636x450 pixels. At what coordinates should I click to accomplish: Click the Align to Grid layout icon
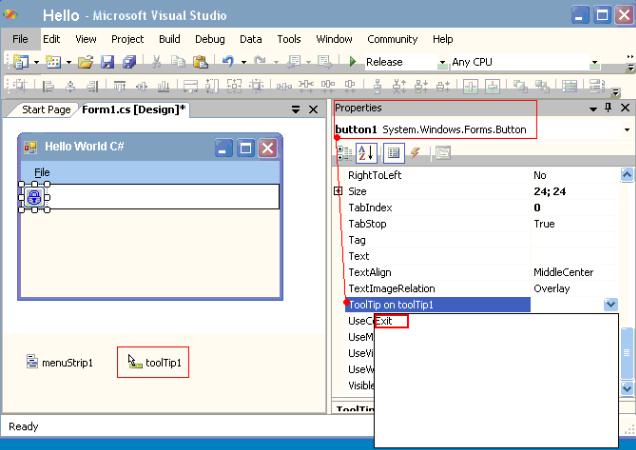coord(19,86)
